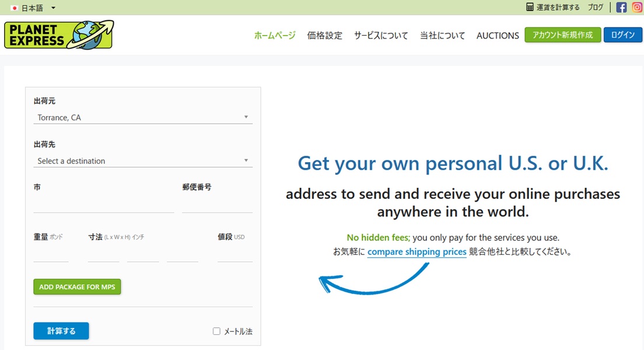The image size is (644, 350).
Task: Click the 郵便番号 input field
Action: pos(217,205)
